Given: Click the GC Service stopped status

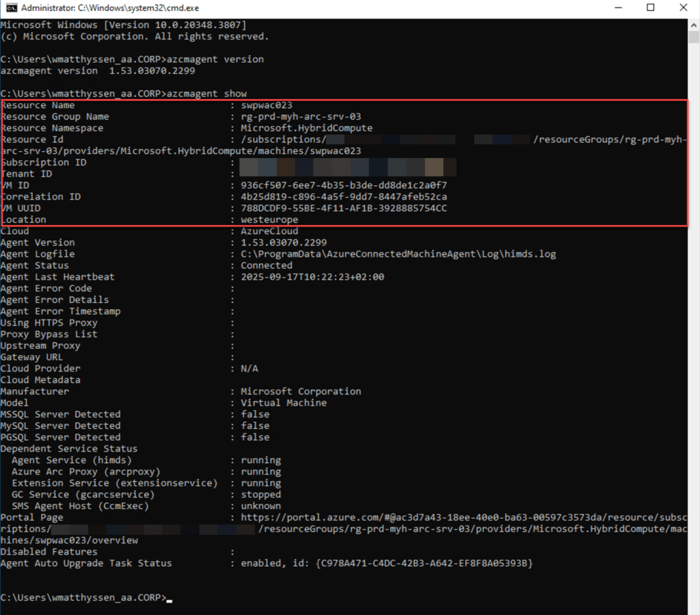Looking at the screenshot, I should pyautogui.click(x=260, y=495).
